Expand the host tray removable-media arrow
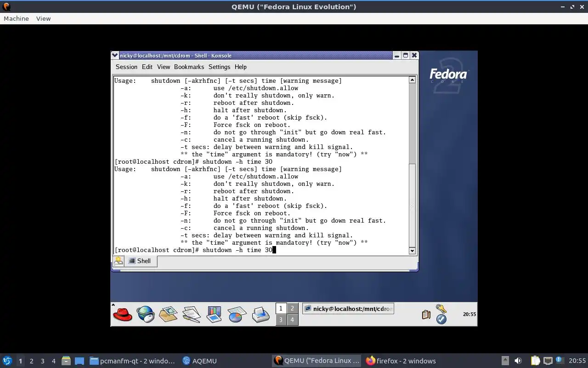 tap(505, 361)
